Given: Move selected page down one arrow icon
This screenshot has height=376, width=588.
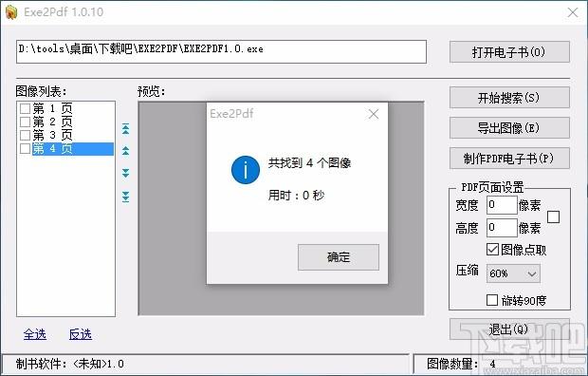Looking at the screenshot, I should click(125, 173).
